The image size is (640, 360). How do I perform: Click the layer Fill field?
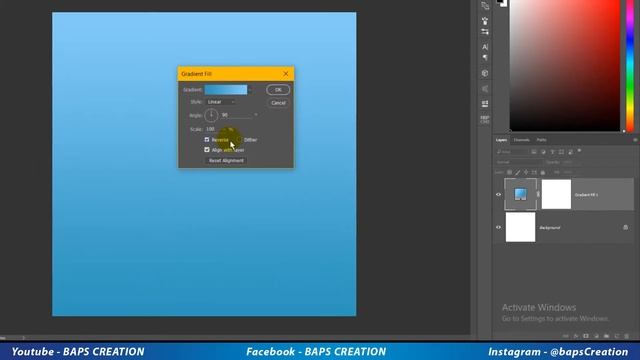(571, 172)
